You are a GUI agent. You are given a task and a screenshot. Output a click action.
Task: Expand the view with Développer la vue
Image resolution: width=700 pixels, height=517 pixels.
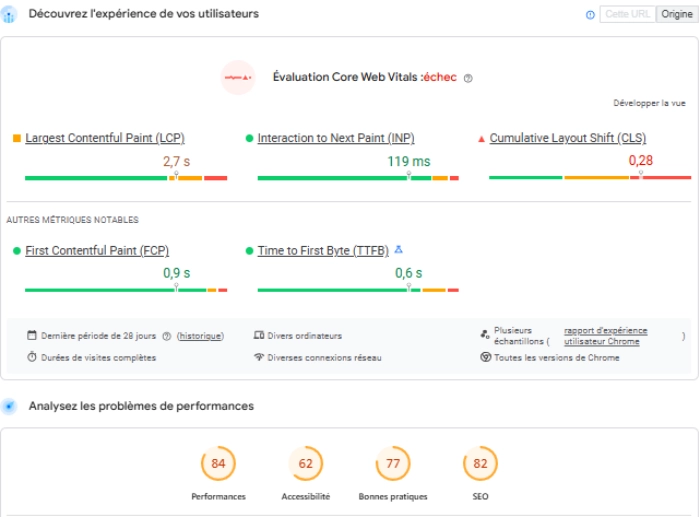649,103
